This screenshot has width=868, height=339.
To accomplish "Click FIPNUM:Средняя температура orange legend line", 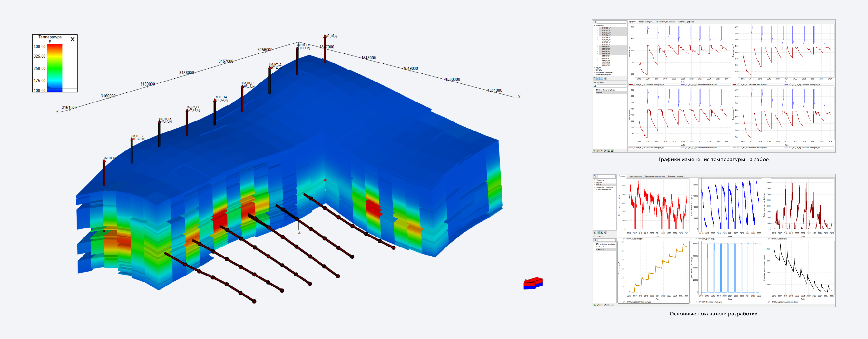I will pos(620,302).
